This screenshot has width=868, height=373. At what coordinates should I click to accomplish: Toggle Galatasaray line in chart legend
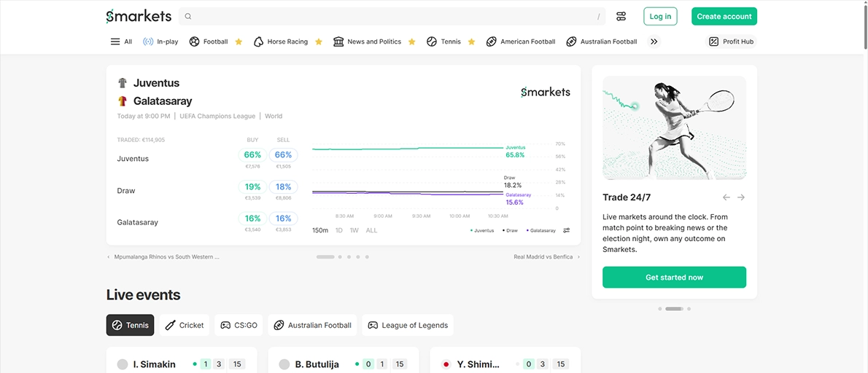[x=541, y=230]
